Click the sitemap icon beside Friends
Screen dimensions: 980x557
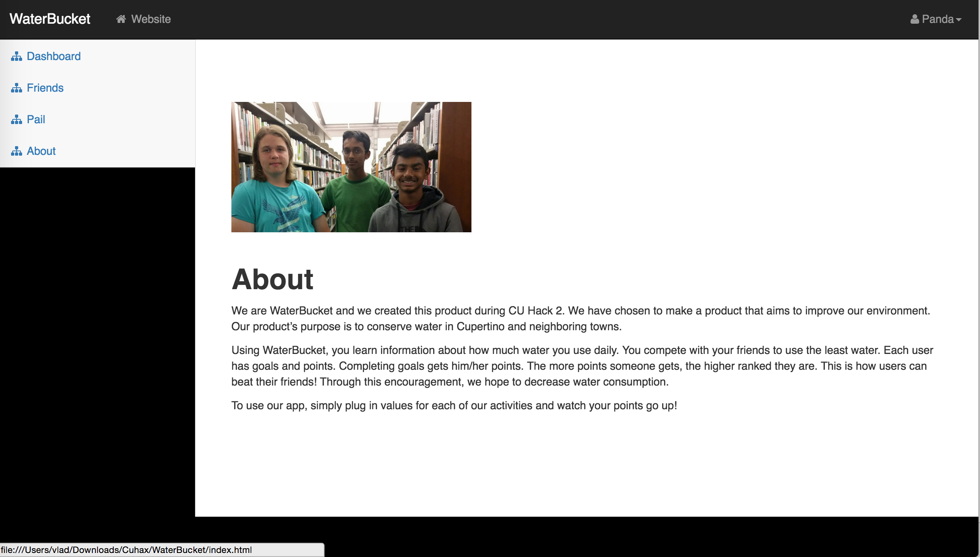(x=17, y=88)
